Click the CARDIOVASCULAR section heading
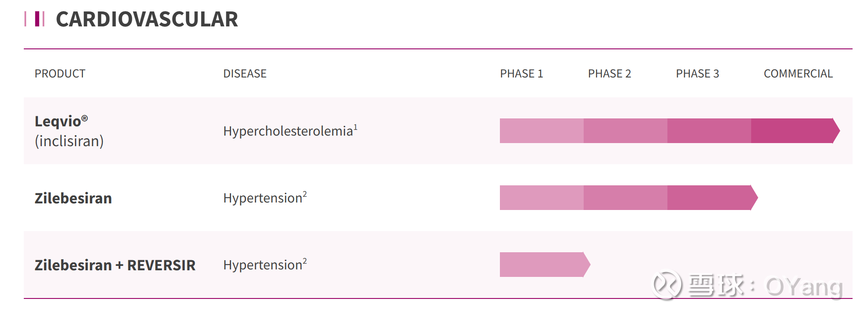Screen dimensions: 868x313 [147, 19]
